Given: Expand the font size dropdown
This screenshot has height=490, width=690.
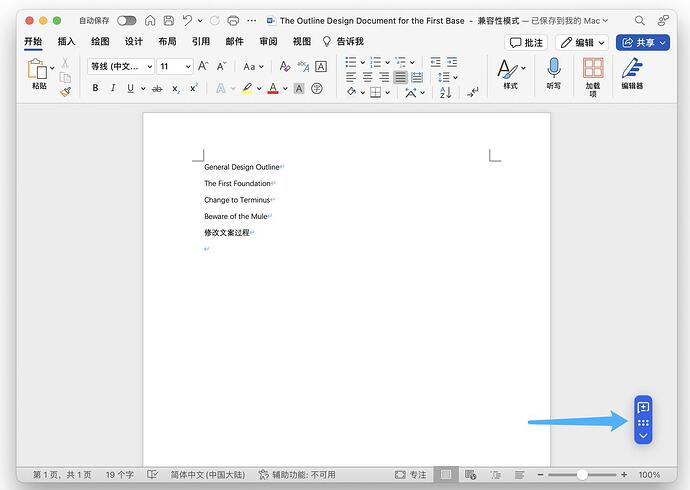Looking at the screenshot, I should pyautogui.click(x=187, y=66).
